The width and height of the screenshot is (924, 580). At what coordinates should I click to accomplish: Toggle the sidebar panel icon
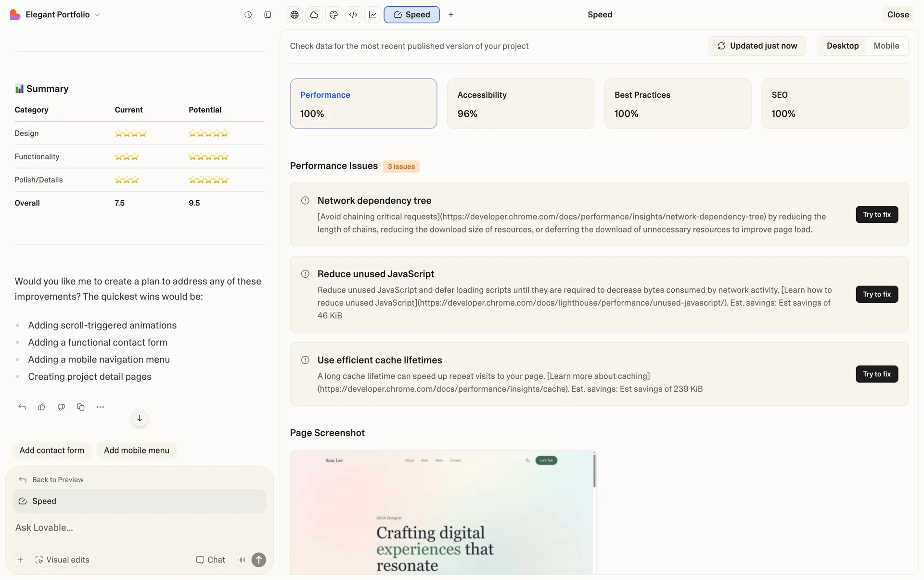coord(268,15)
